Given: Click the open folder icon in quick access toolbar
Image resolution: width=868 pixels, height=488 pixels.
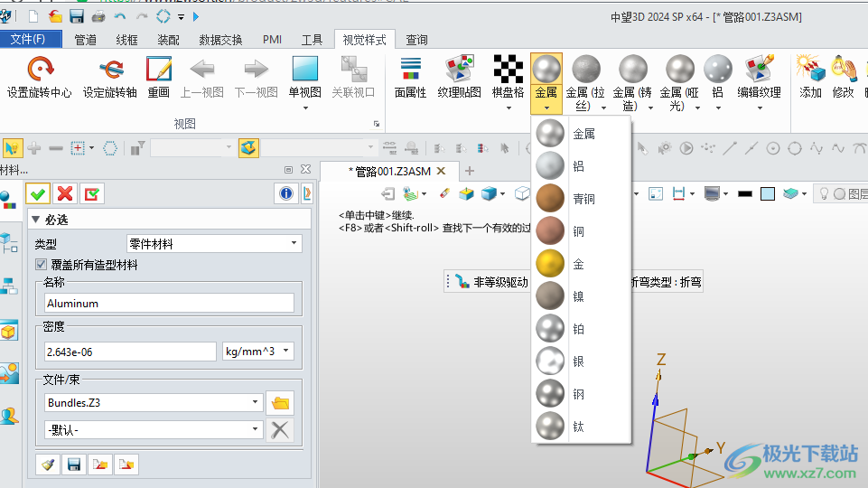Looking at the screenshot, I should pos(55,16).
